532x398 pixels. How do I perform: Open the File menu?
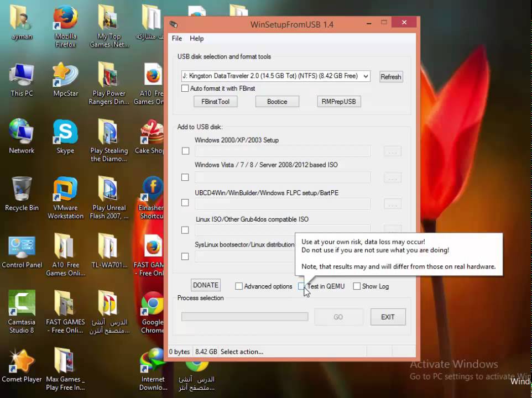177,39
